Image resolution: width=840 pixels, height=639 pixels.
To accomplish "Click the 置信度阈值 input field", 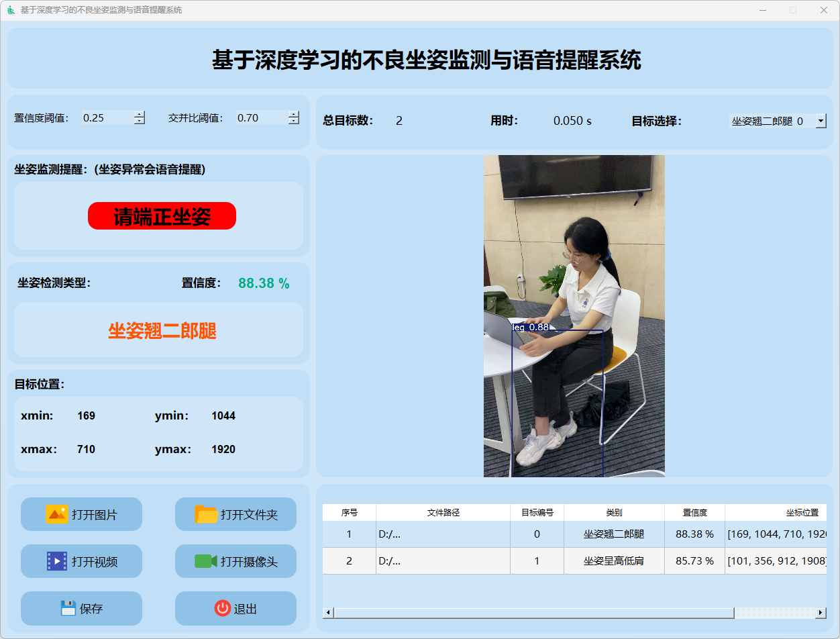I will pyautogui.click(x=106, y=118).
